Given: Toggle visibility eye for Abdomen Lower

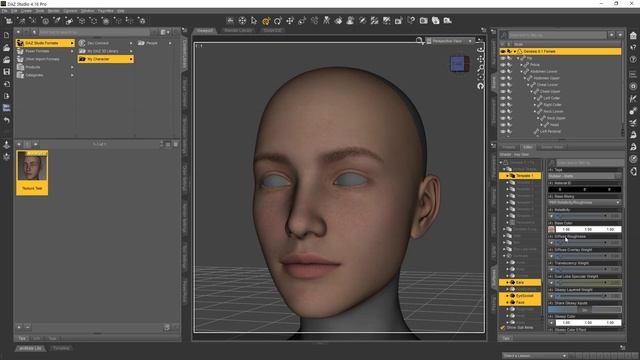Looking at the screenshot, I should pos(503,71).
